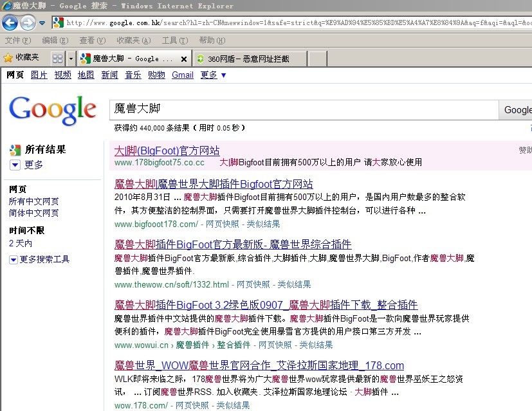Open result 魔兽大脚插件BigFoot 3.2绿色版0907

click(x=266, y=304)
